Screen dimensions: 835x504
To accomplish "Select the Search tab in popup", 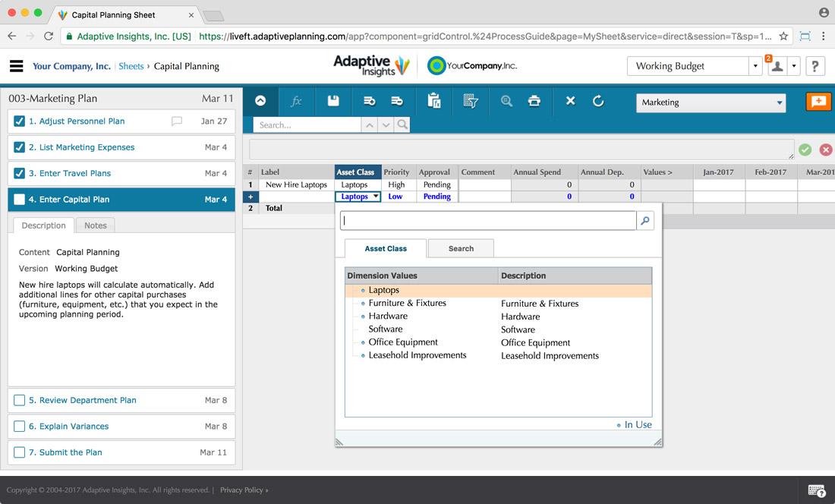I will [462, 248].
